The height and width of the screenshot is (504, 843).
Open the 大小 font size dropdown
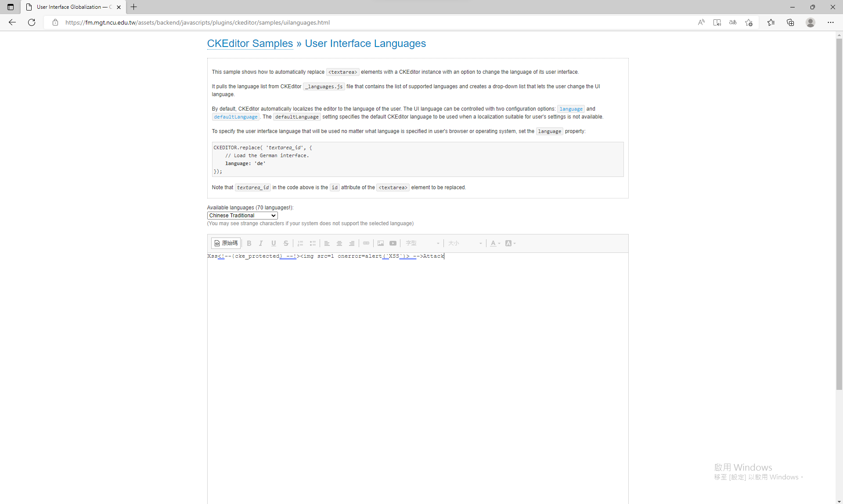click(x=465, y=243)
